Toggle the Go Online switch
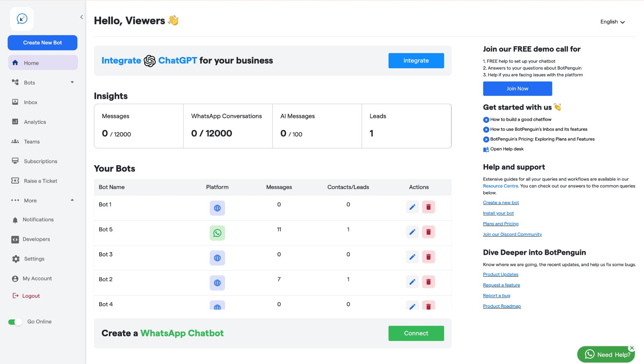The image size is (644, 364). tap(15, 322)
